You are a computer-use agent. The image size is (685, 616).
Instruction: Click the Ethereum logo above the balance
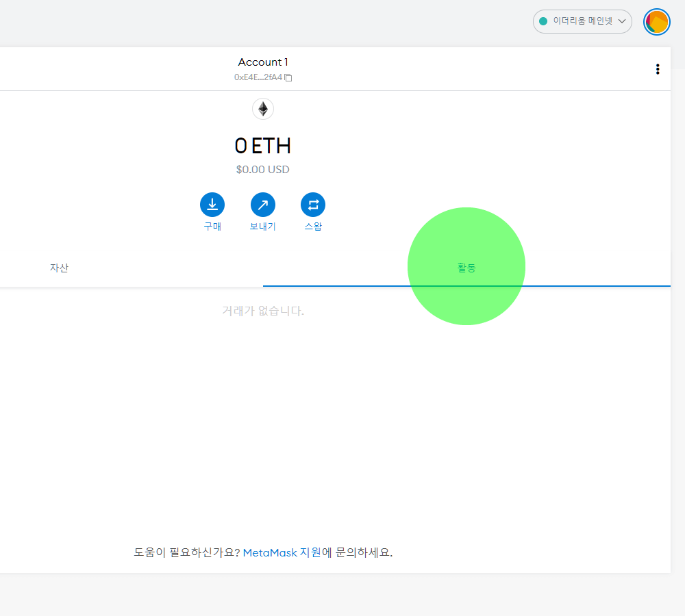tap(263, 108)
